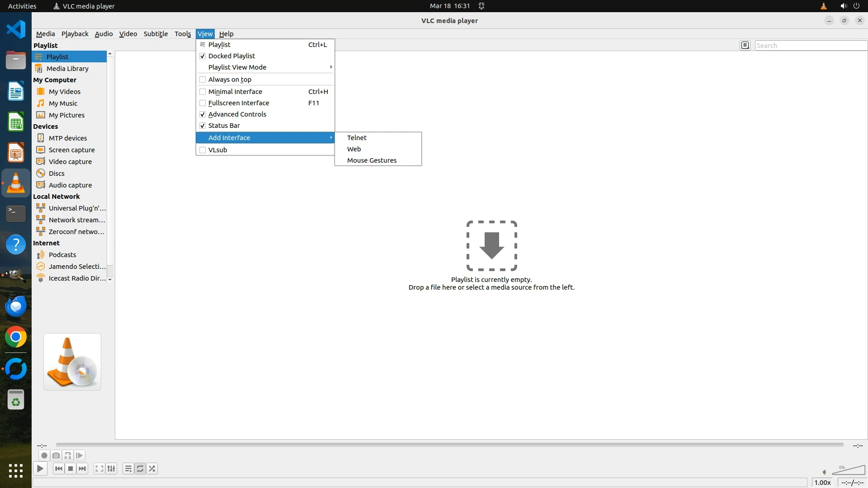
Task: Enable the Always on top checkbox
Action: point(203,80)
